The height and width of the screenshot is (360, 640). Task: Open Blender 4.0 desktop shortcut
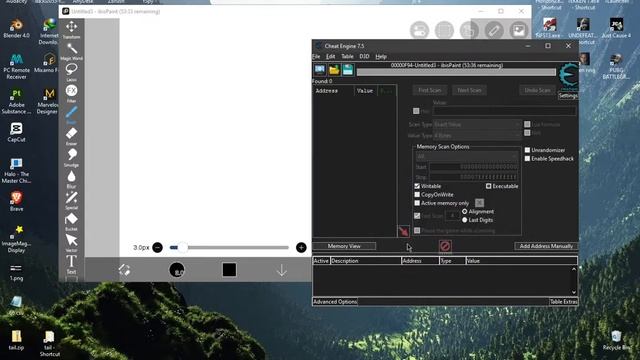pyautogui.click(x=16, y=28)
